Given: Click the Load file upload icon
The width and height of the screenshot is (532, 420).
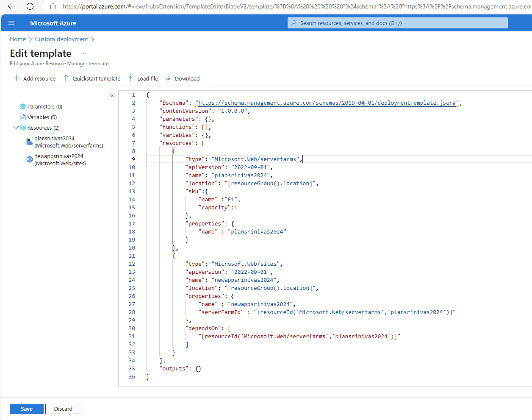Looking at the screenshot, I should click(130, 78).
